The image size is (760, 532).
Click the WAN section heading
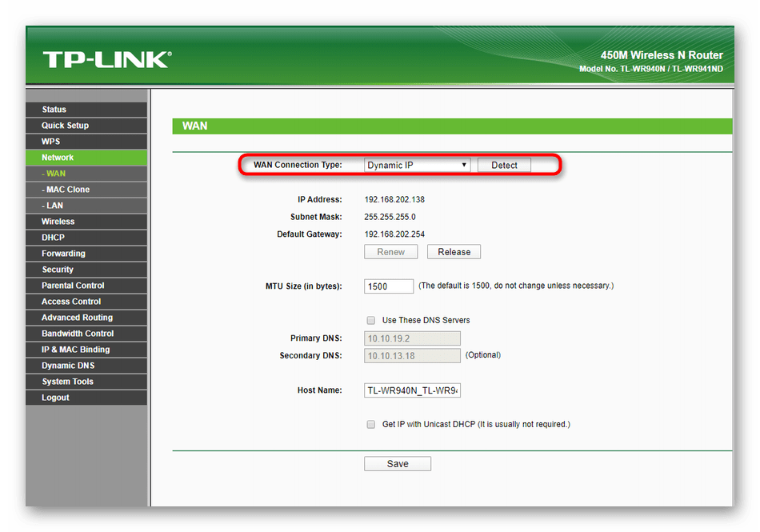[195, 126]
